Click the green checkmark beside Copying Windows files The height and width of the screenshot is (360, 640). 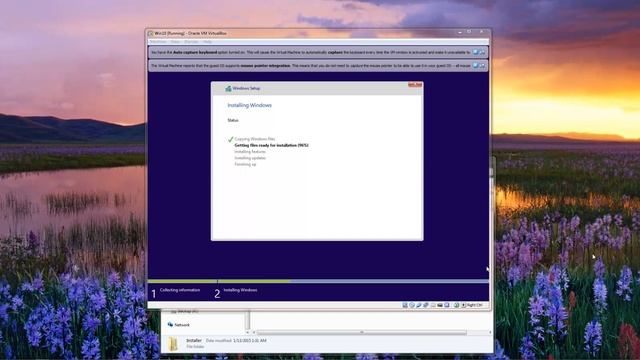231,139
